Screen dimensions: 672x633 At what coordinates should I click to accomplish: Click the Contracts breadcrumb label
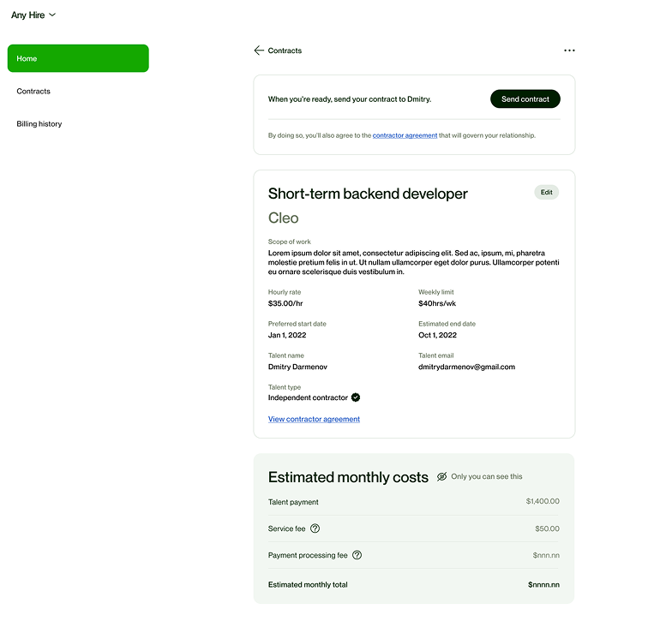pos(285,51)
